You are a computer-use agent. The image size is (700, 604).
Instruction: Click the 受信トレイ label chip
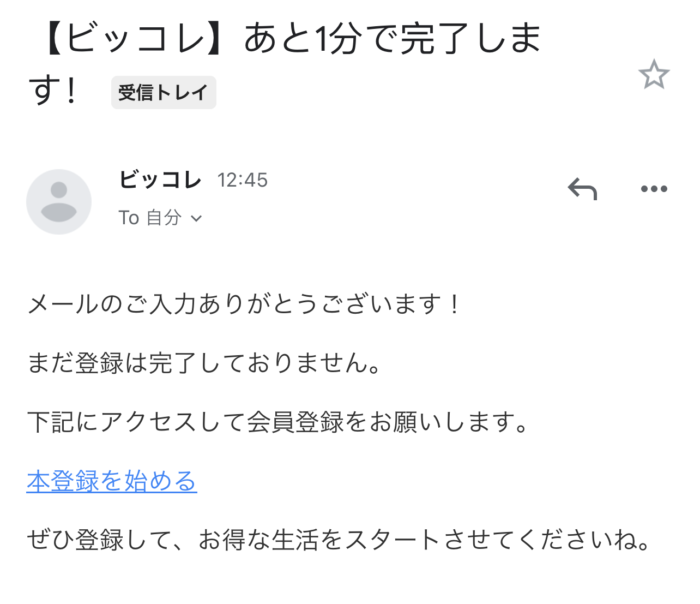tap(163, 92)
